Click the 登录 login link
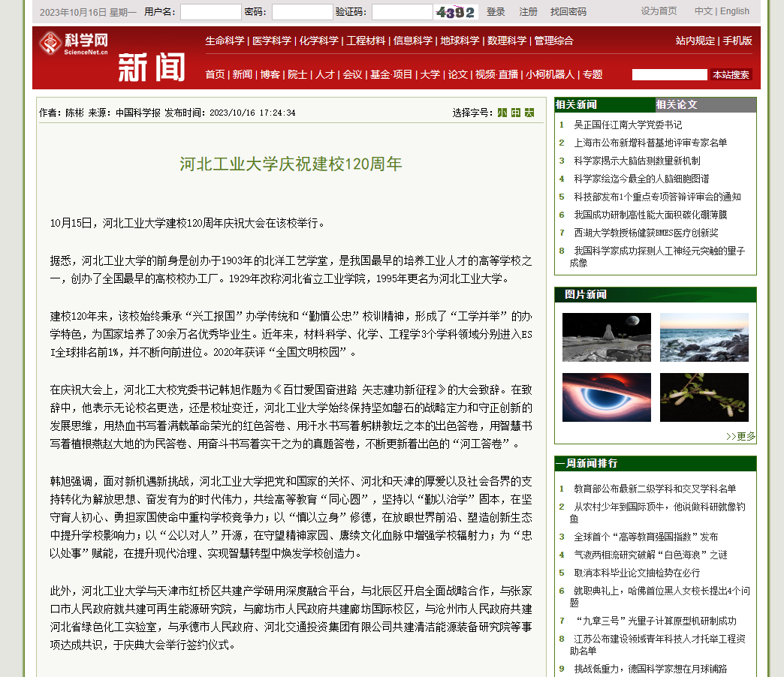Image resolution: width=784 pixels, height=677 pixels. [496, 12]
